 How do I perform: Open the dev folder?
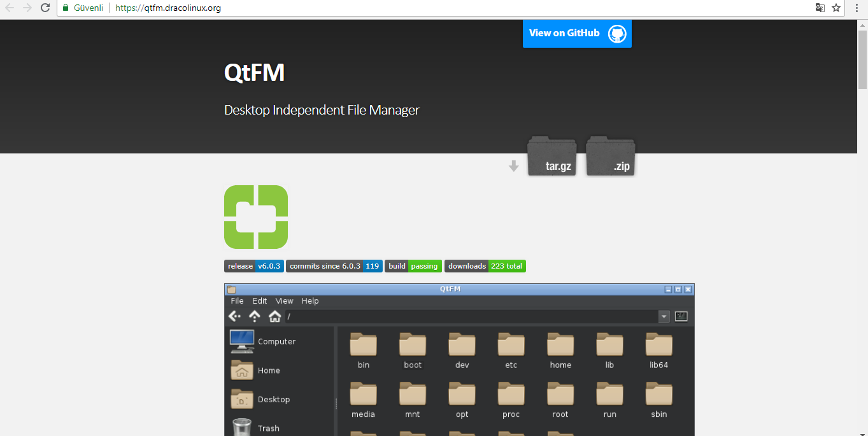(462, 351)
